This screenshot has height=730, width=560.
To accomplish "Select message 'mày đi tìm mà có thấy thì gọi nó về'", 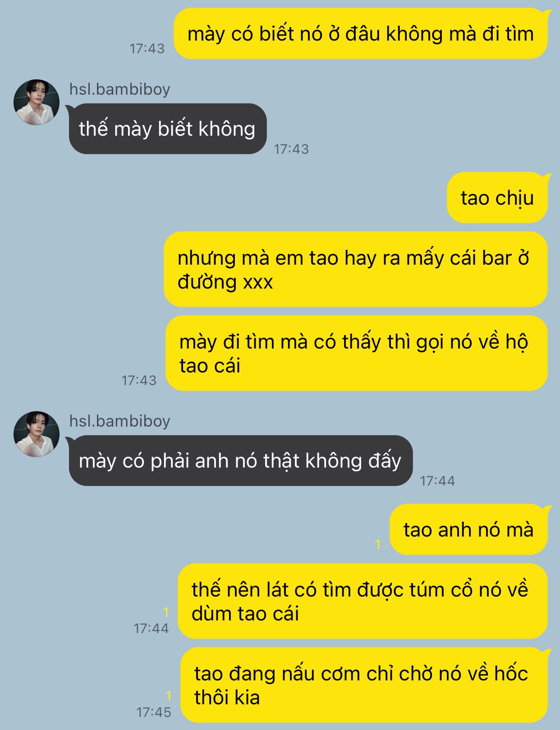I will (357, 353).
